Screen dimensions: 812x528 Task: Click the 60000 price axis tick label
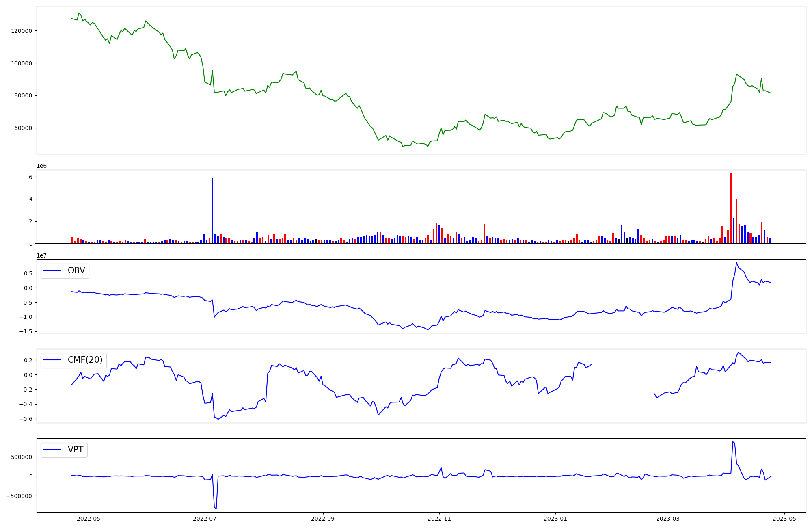pos(23,128)
